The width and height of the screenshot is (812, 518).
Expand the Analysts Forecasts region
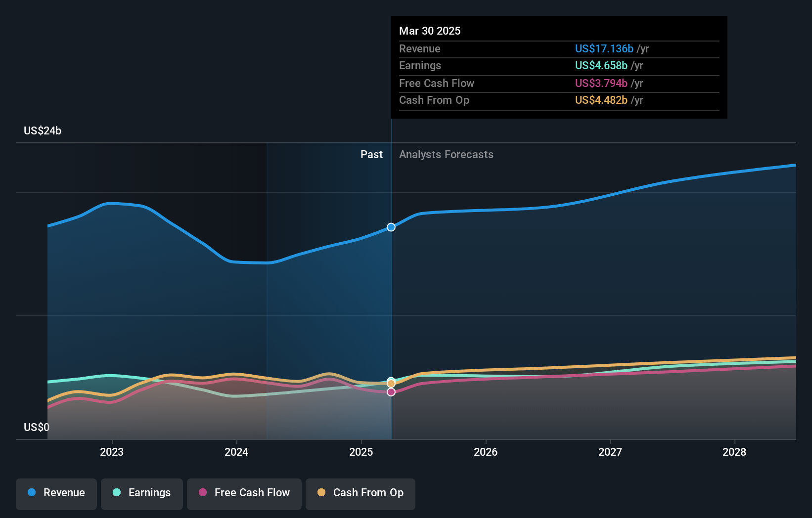pyautogui.click(x=446, y=154)
